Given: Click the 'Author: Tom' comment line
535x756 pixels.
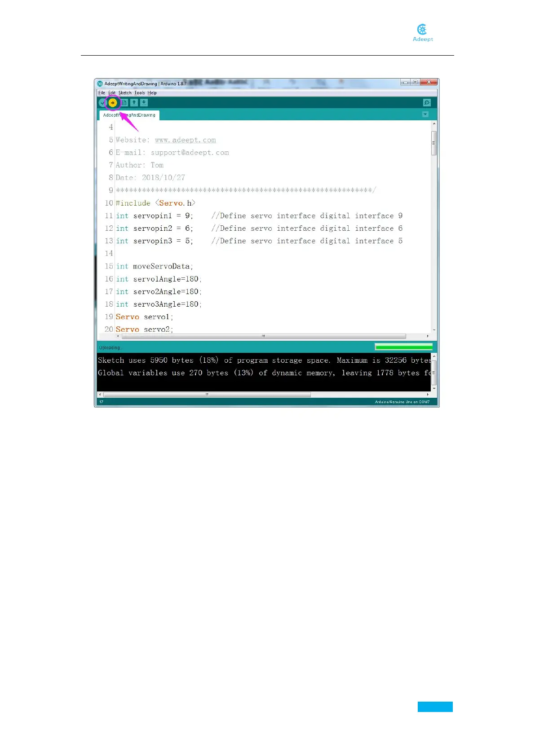Looking at the screenshot, I should tap(140, 165).
